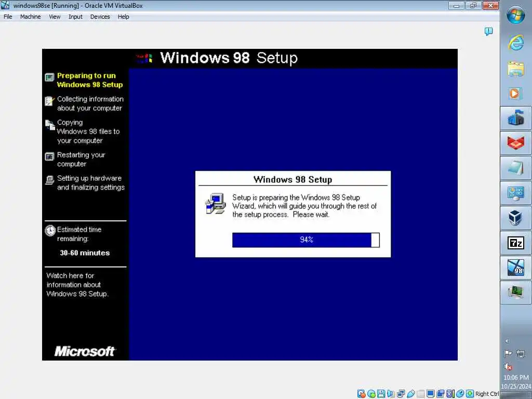This screenshot has height=399, width=532.
Task: Open the Help menu
Action: pyautogui.click(x=123, y=17)
